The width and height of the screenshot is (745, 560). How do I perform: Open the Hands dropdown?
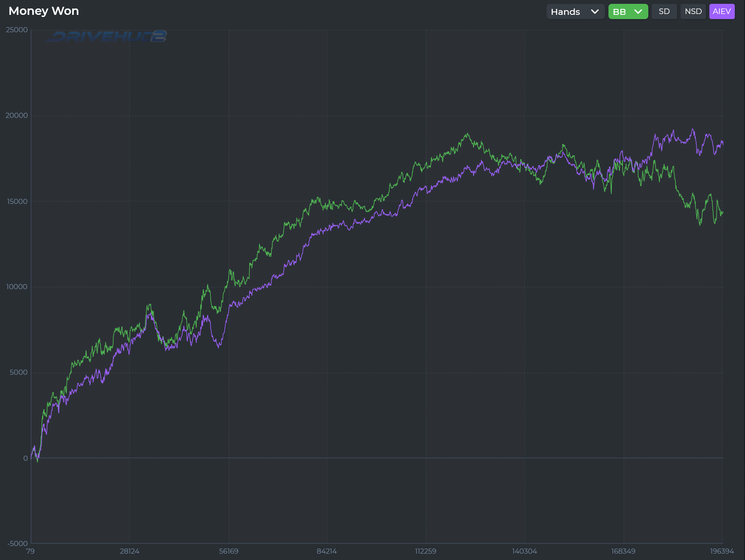[575, 11]
